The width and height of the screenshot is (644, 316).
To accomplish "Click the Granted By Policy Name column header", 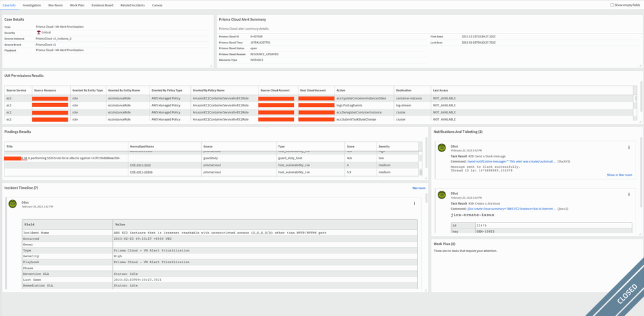I will (224, 90).
